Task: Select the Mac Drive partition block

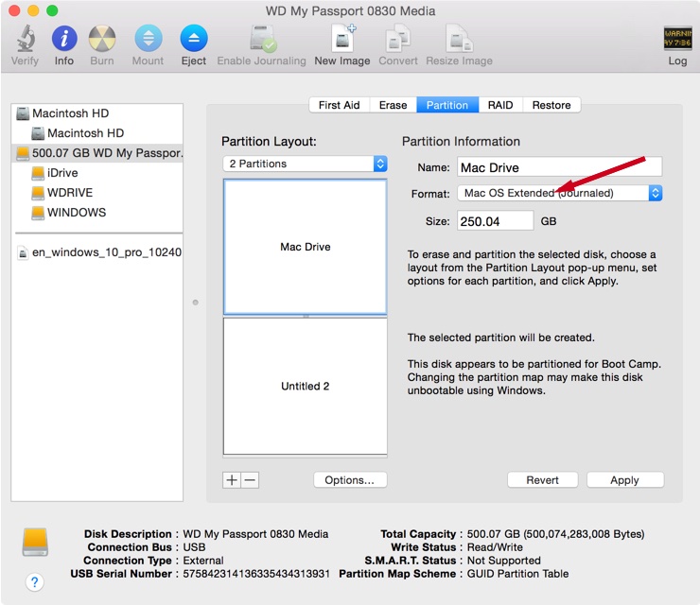Action: pyautogui.click(x=306, y=247)
